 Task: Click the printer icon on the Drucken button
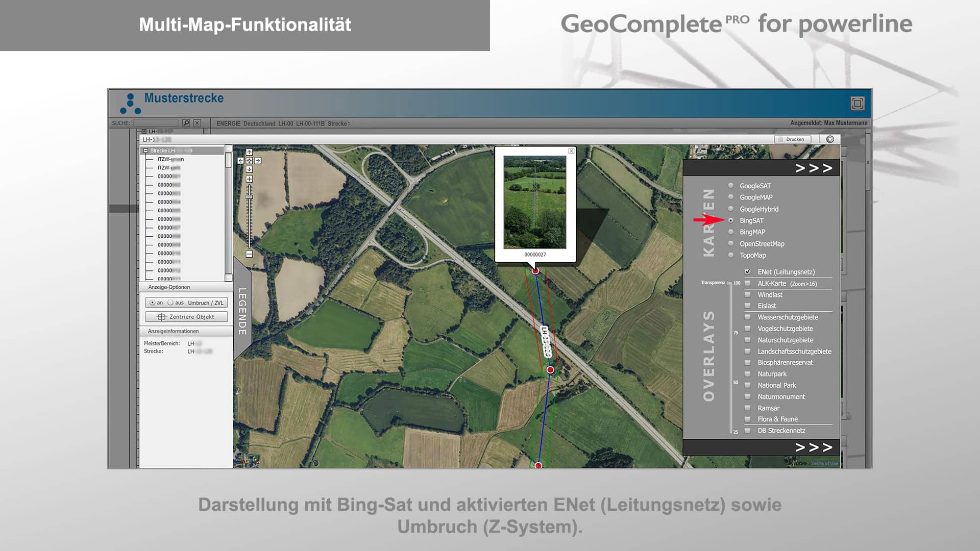pos(780,139)
